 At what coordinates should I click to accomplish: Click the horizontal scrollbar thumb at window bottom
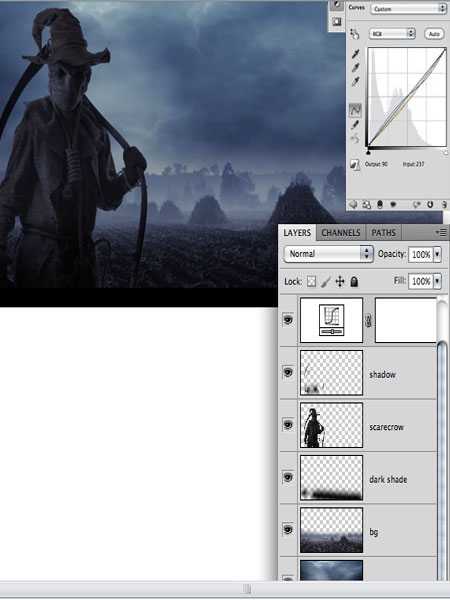point(248,589)
